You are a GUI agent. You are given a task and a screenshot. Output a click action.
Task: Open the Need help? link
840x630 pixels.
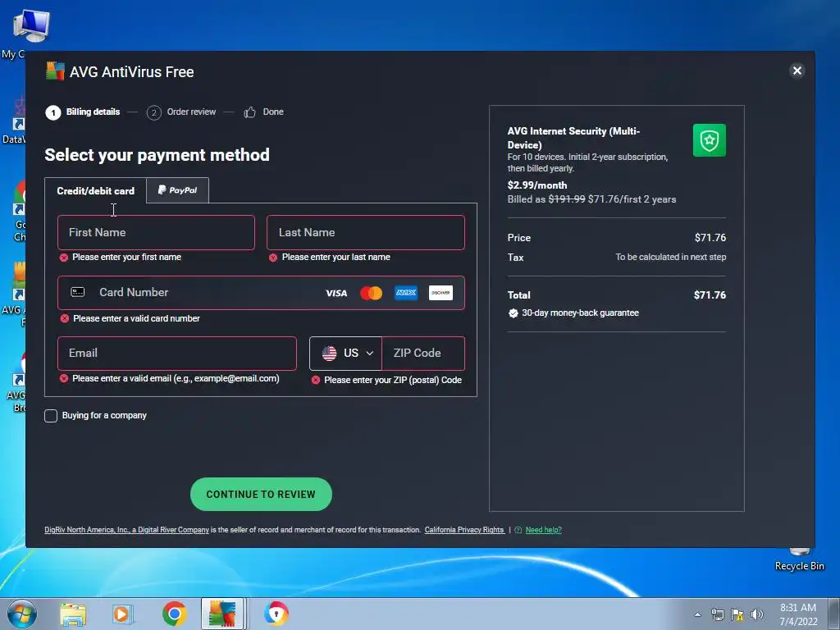543,530
